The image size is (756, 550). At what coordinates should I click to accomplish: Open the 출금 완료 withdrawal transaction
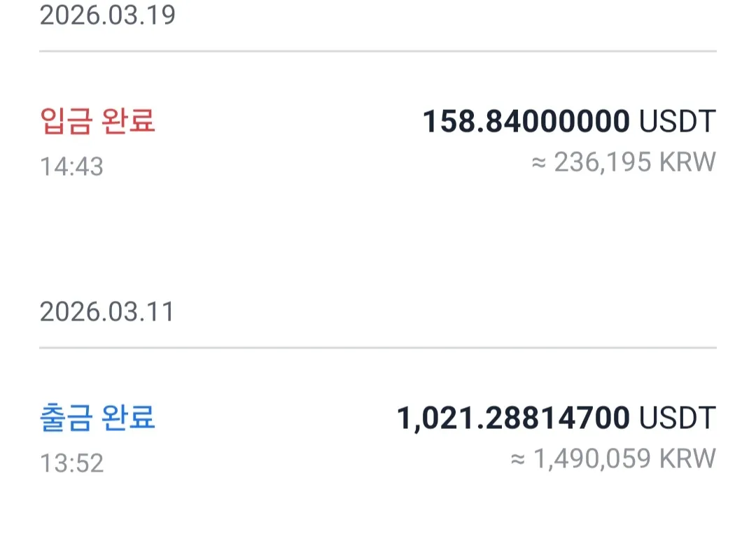pos(97,418)
